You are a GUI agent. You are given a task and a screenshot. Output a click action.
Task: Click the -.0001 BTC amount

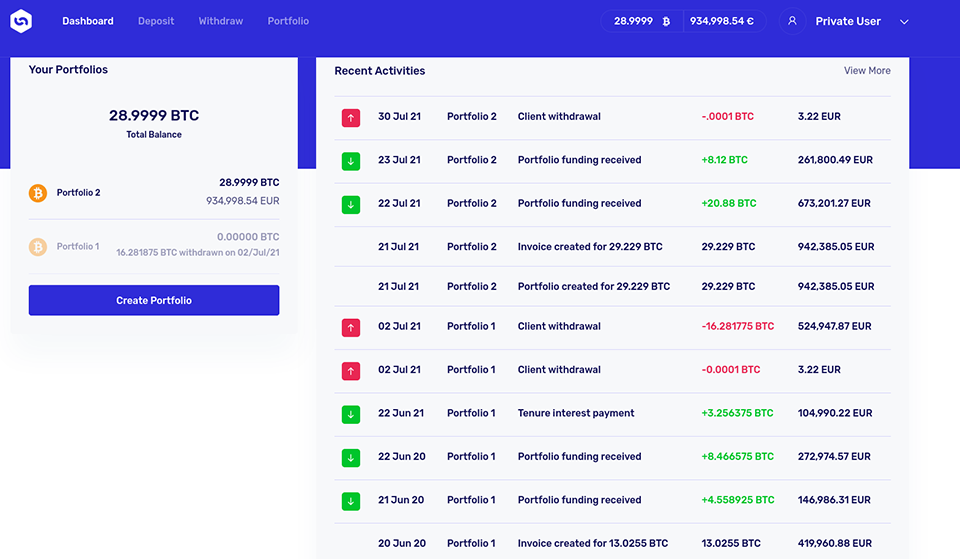click(x=727, y=116)
